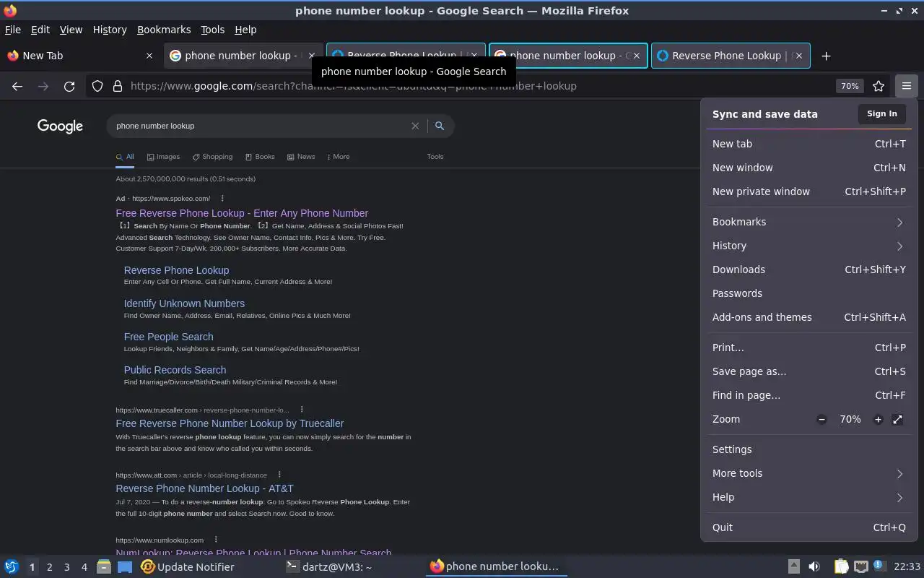Screen dimensions: 924x578
Task: Select Find in page
Action: coord(808,395)
